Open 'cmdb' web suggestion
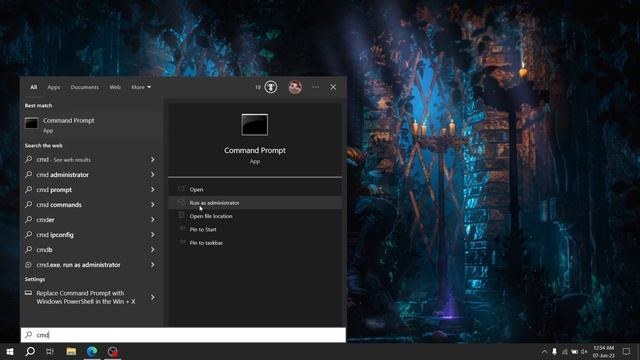 [44, 250]
